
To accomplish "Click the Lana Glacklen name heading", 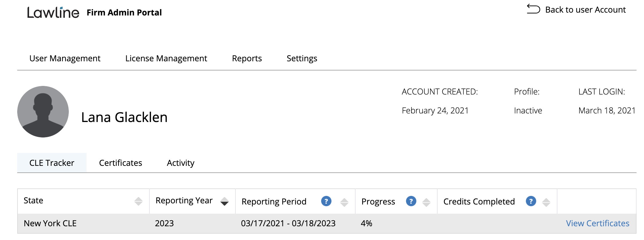I will (x=124, y=117).
